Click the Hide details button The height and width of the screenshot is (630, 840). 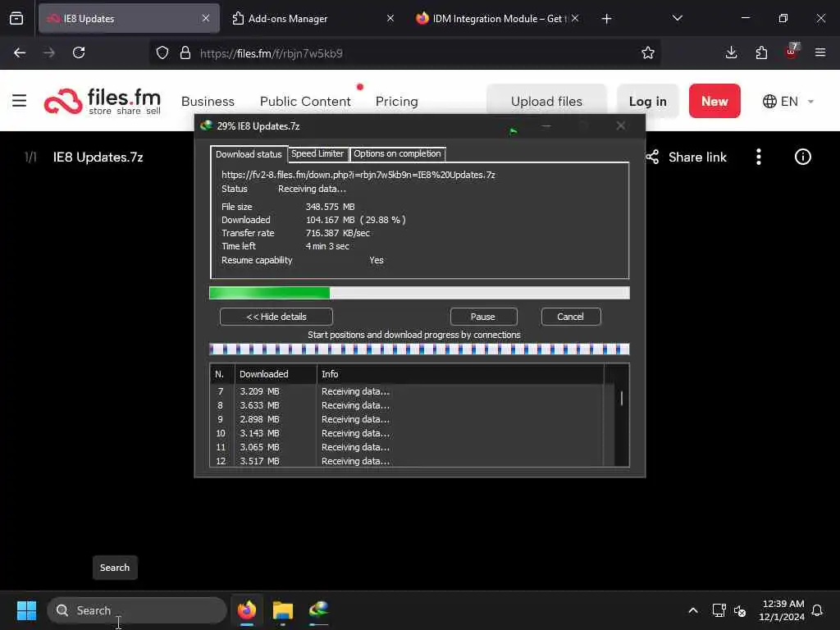276,317
